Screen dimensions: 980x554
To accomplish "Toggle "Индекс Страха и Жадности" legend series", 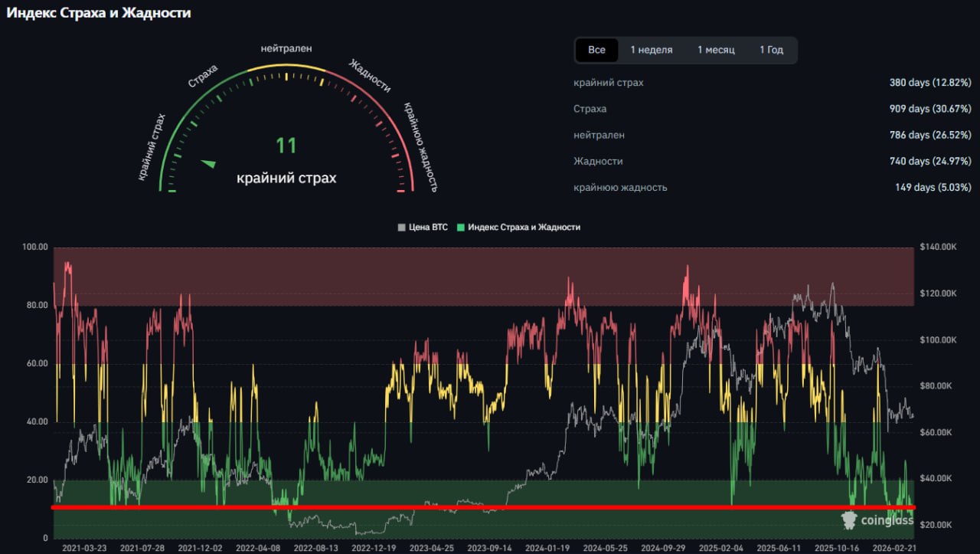I will [x=524, y=228].
